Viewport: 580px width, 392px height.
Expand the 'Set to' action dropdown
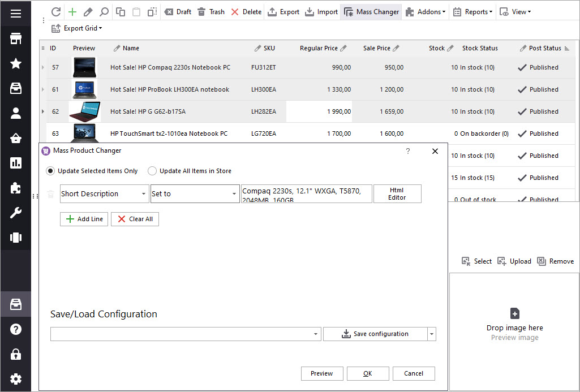(234, 194)
